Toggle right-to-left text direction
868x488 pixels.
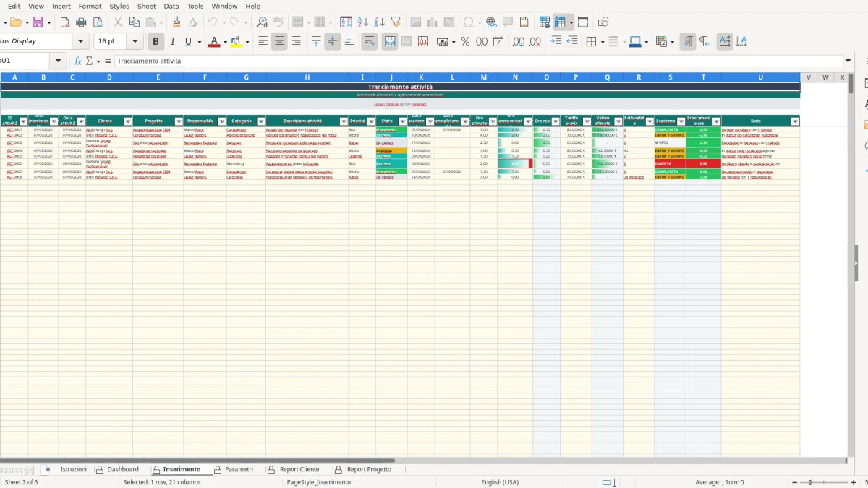(705, 42)
